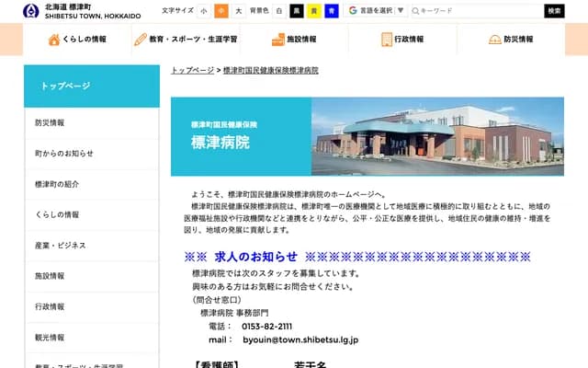Click the house icon beside くらしの情報

[x=54, y=40]
